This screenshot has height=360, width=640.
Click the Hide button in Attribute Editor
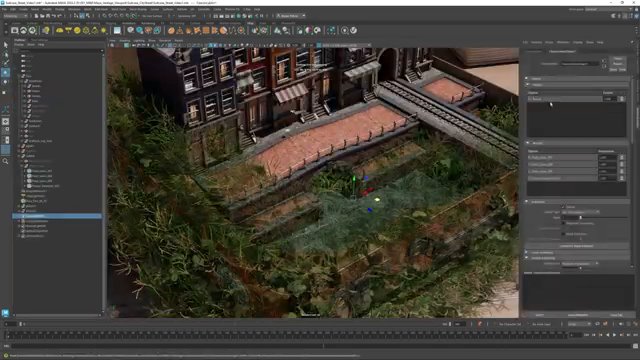622,69
